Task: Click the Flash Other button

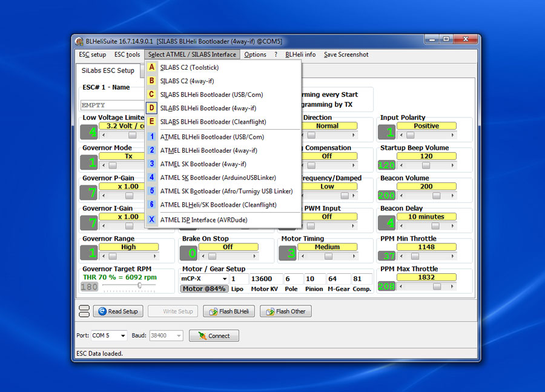Action: (x=286, y=311)
